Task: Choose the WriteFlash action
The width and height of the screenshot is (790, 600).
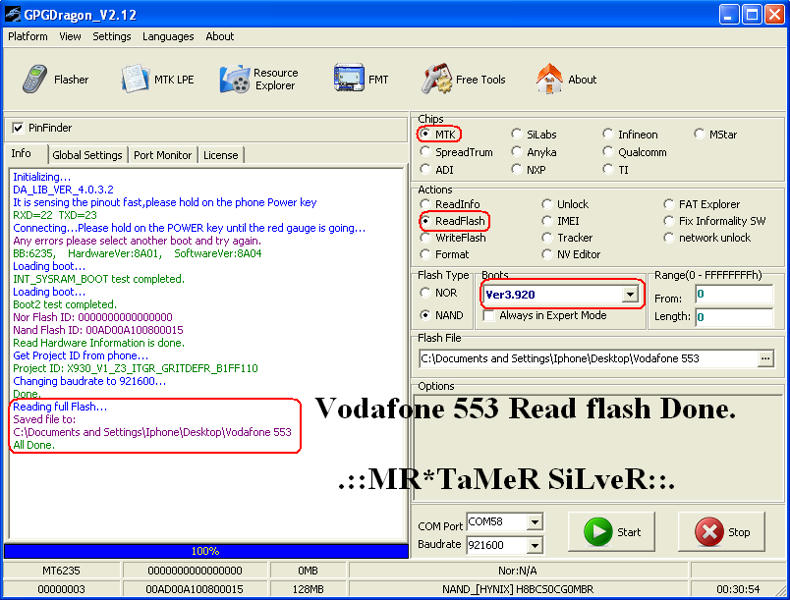Action: click(x=425, y=237)
